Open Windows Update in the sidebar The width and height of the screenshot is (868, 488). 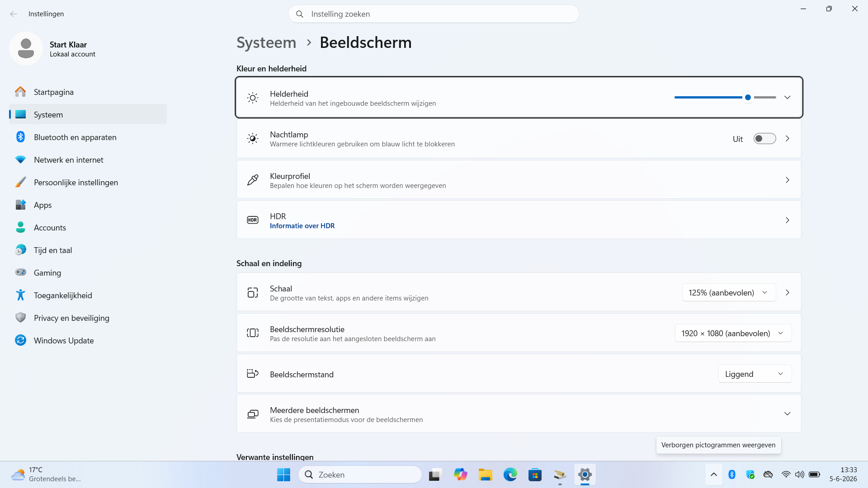[88, 340]
